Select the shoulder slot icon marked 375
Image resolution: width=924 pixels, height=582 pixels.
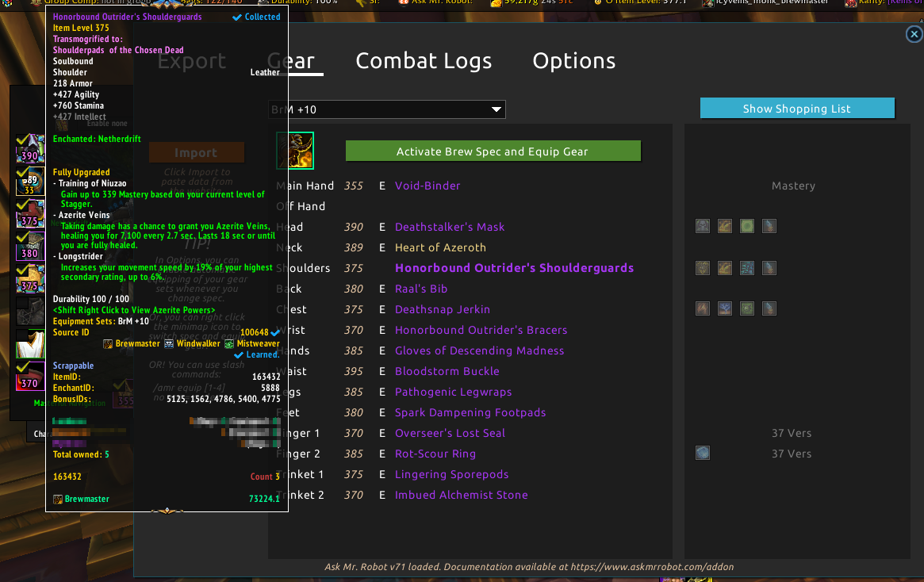pyautogui.click(x=30, y=213)
